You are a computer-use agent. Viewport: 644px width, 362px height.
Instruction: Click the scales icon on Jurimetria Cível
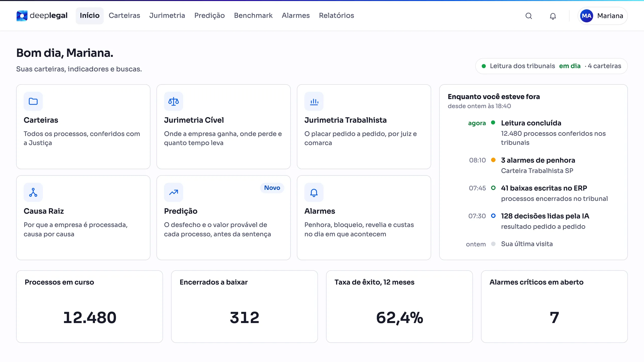tap(174, 101)
